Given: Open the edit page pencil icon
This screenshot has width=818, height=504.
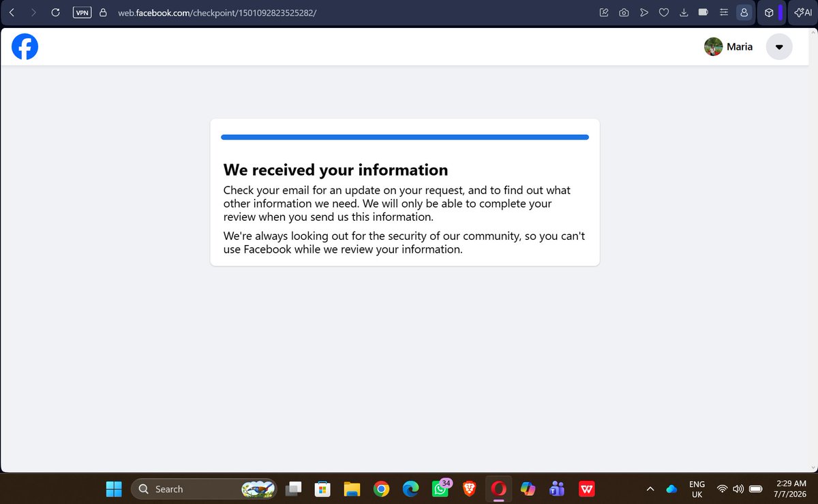Looking at the screenshot, I should (x=604, y=12).
